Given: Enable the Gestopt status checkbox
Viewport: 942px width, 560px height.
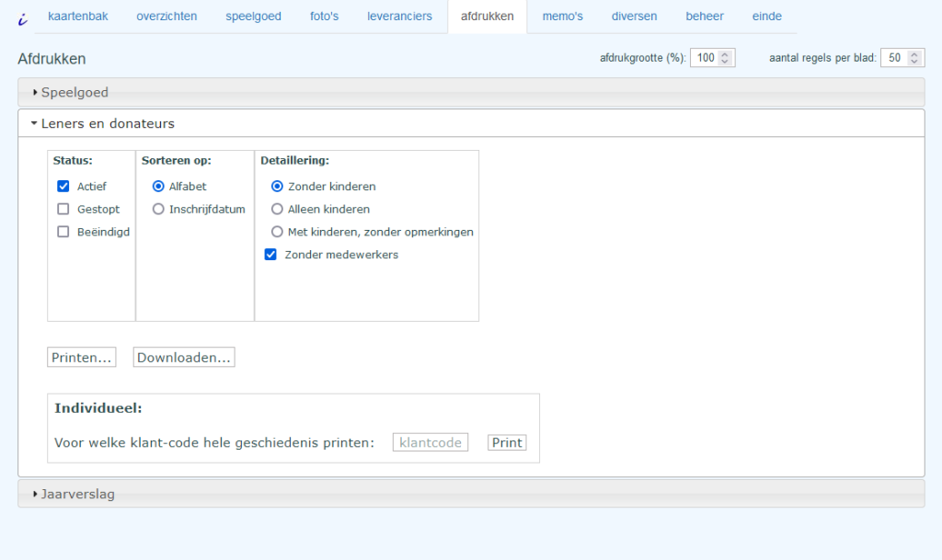Looking at the screenshot, I should (x=63, y=209).
